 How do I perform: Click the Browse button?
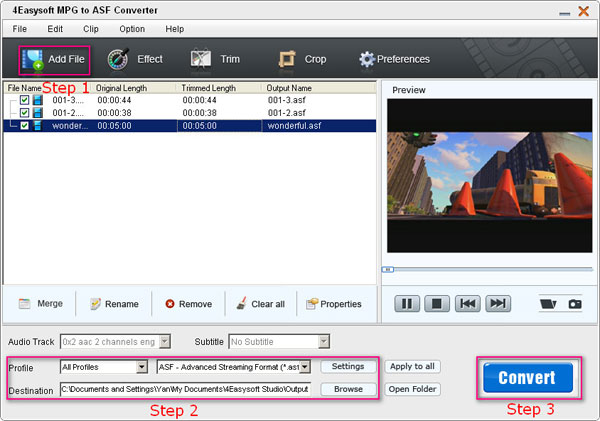348,389
